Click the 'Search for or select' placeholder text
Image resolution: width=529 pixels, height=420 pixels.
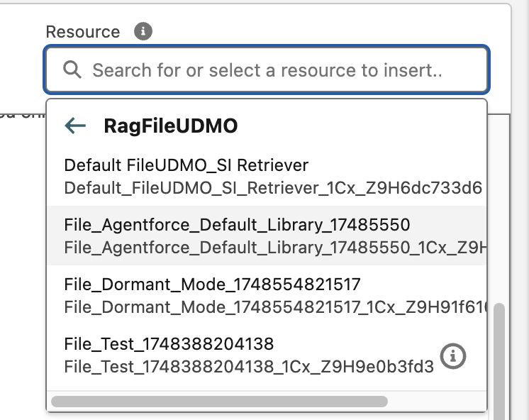click(267, 70)
